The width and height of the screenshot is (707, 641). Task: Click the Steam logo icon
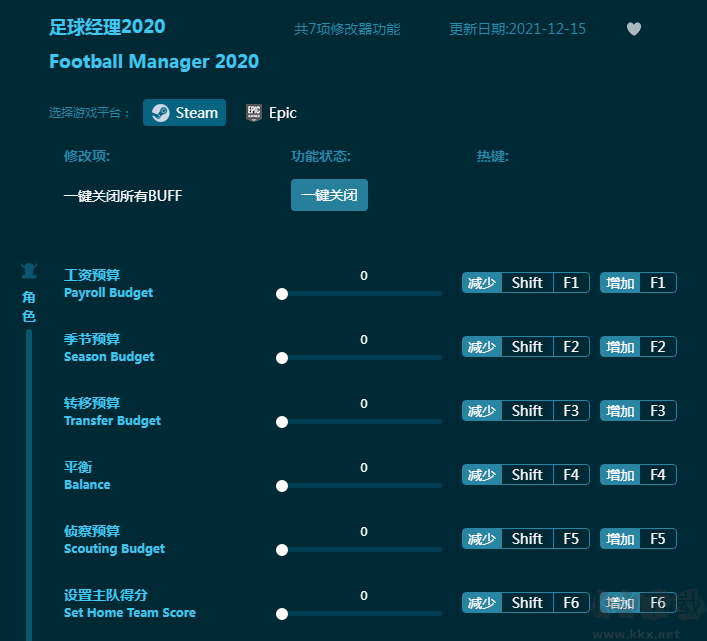click(161, 113)
